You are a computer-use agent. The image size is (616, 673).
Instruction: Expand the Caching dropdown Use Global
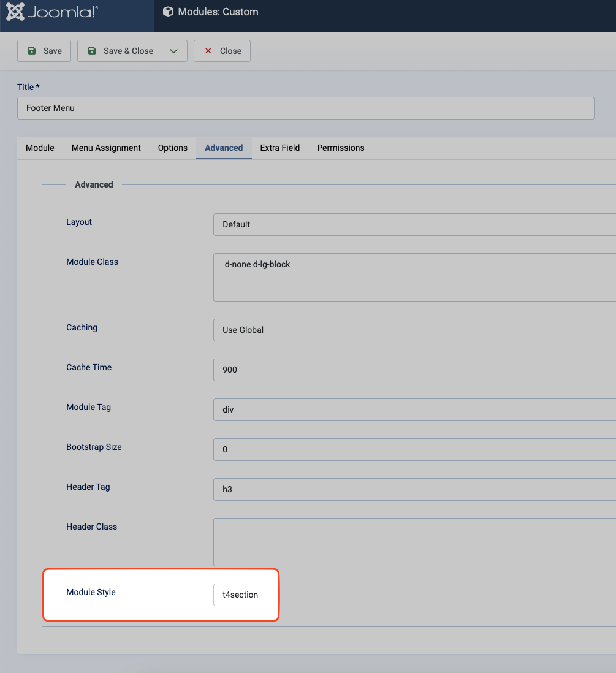pyautogui.click(x=414, y=330)
